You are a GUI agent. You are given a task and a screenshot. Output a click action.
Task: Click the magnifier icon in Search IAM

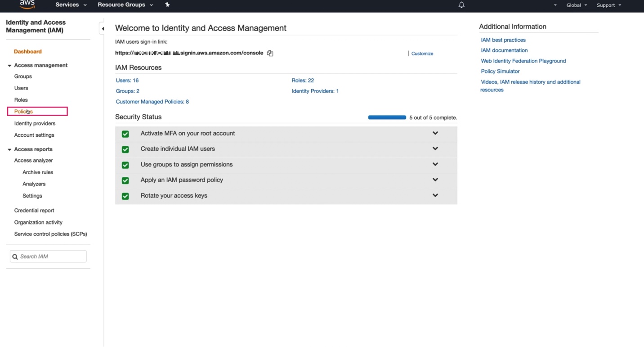15,257
